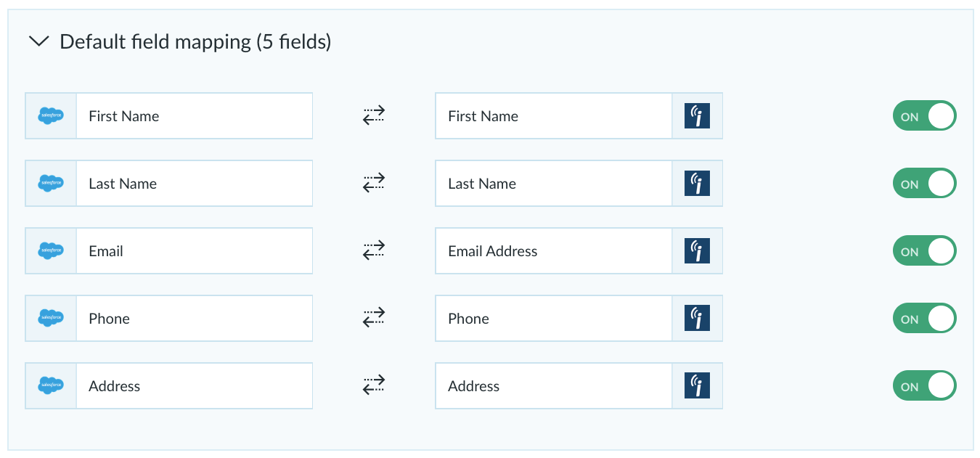Click the blue app icon in the Address row
980x458 pixels.
click(697, 386)
